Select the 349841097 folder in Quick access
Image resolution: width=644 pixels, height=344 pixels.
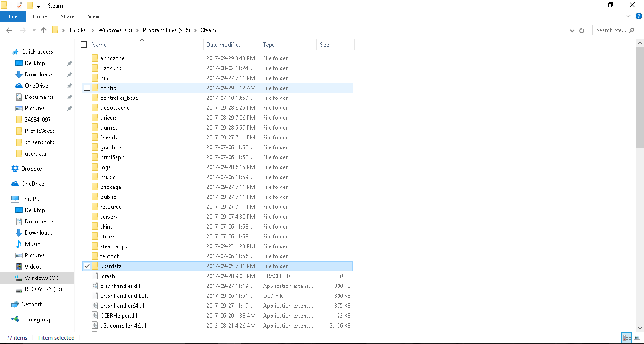[37, 120]
